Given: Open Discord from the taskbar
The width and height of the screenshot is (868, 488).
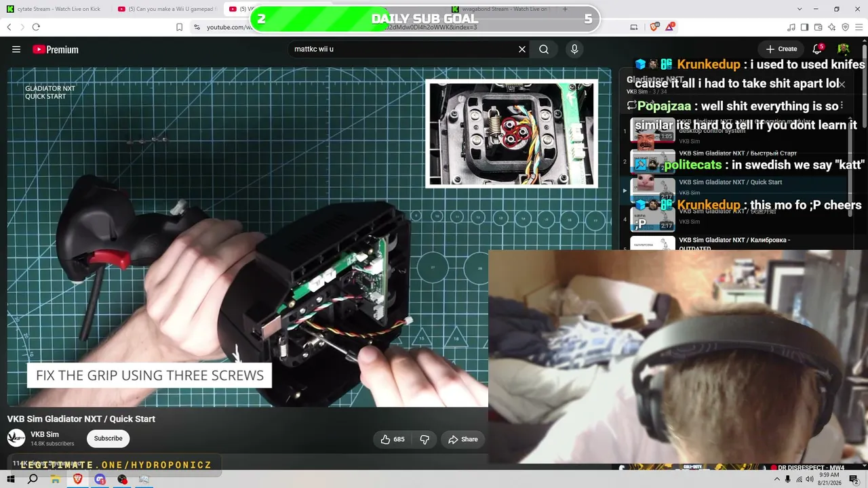Looking at the screenshot, I should click(100, 479).
